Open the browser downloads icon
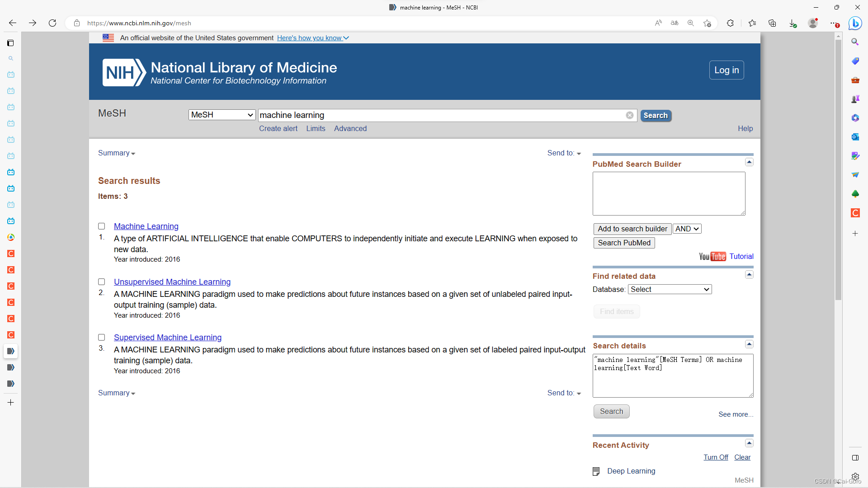The width and height of the screenshot is (868, 488). click(x=793, y=23)
